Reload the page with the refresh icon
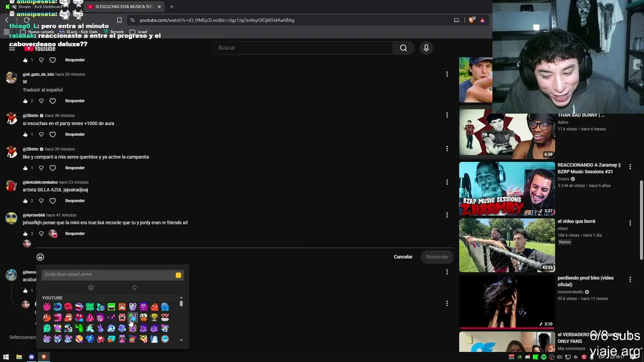Screen dimensions: 644x362 [x=26, y=20]
